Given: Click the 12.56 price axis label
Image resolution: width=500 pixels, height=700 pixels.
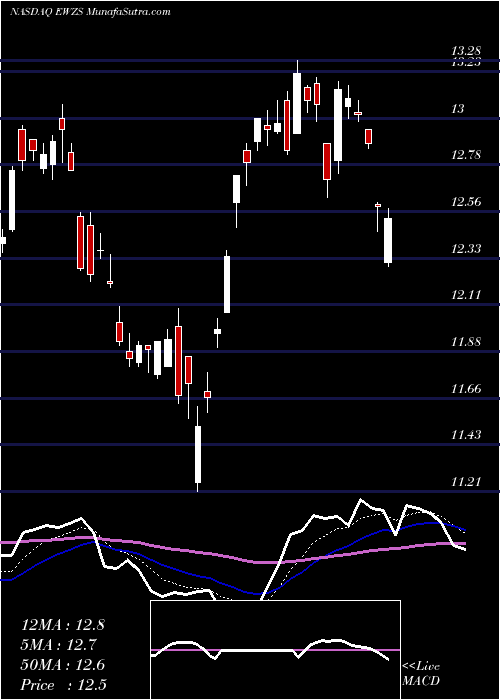Looking at the screenshot, I should tap(468, 202).
